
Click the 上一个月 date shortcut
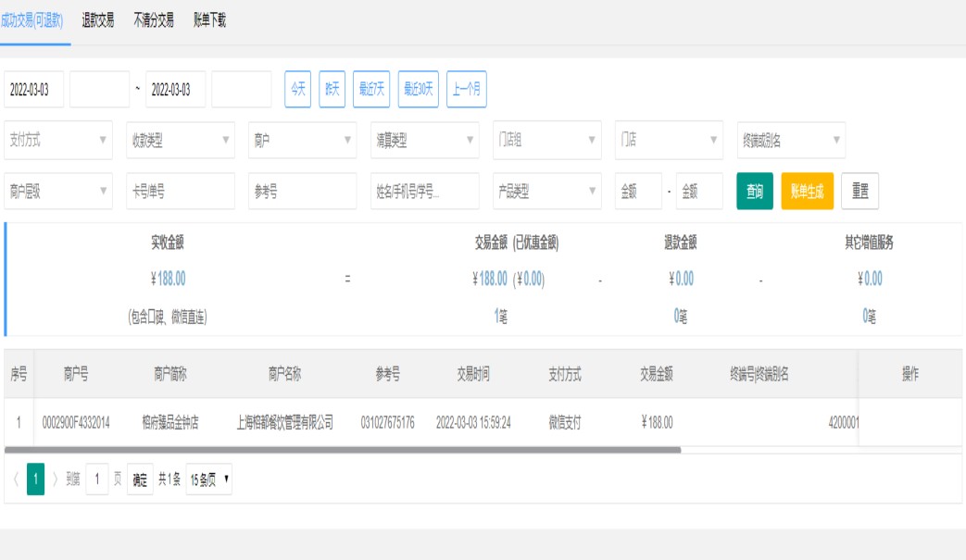(466, 89)
